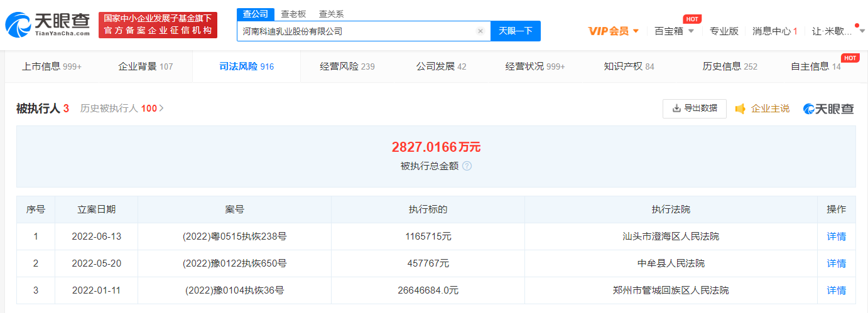The image size is (868, 313).
Task: Open the 经营风险 tab
Action: click(x=347, y=66)
